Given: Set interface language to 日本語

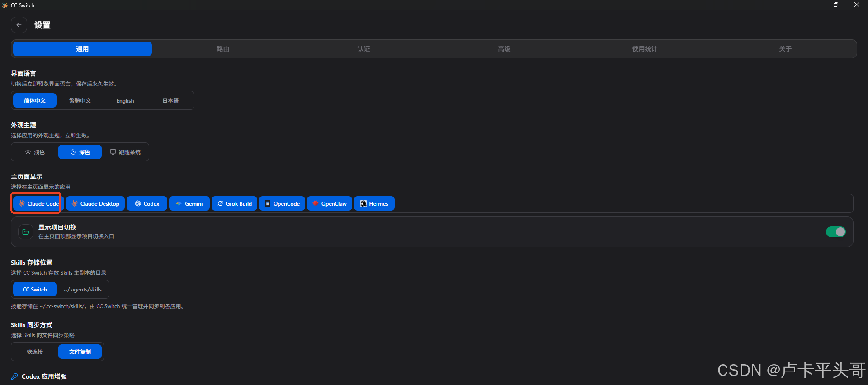Looking at the screenshot, I should coord(170,100).
